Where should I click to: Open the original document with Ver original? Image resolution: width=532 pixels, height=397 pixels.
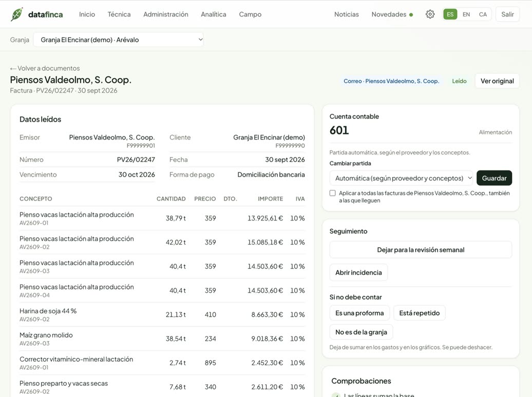(497, 81)
